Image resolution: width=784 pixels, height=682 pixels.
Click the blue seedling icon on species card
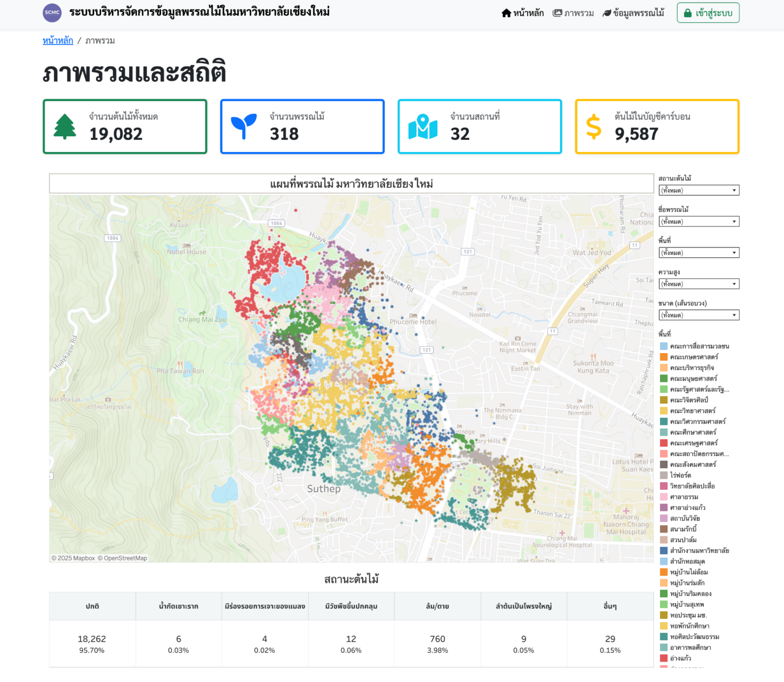tap(244, 126)
